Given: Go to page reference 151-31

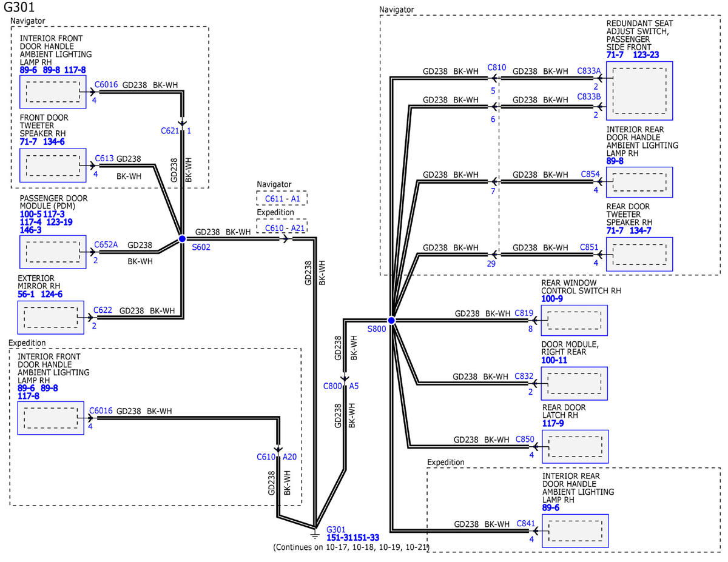Looking at the screenshot, I should pos(339,538).
